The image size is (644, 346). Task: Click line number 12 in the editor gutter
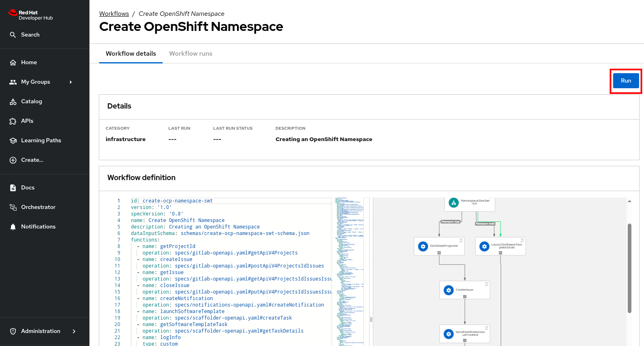pos(117,272)
